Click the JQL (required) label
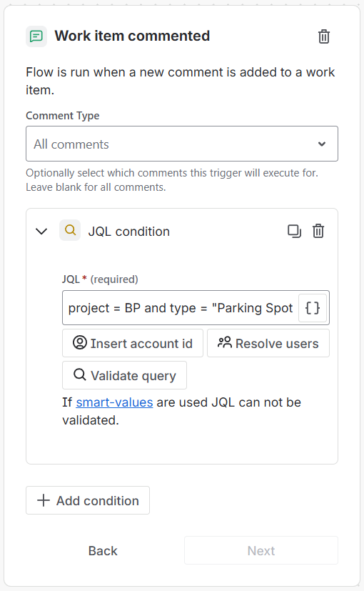Screen dimensions: 364x591 100,279
